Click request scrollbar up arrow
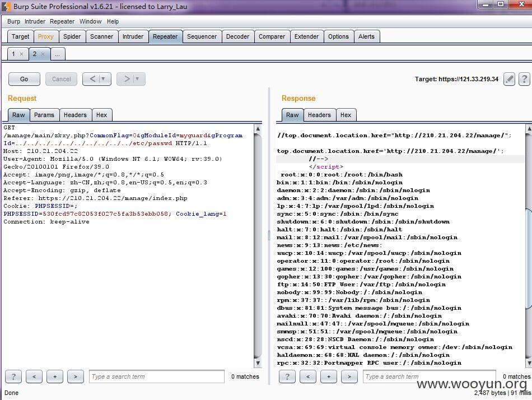The height and width of the screenshot is (400, 532). coord(258,129)
